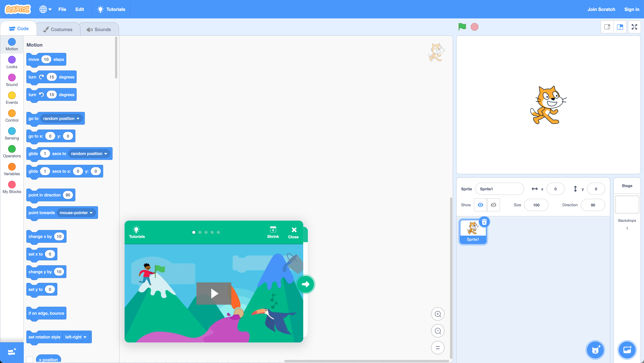Viewport: 644px width, 363px height.
Task: Select the Variables block category circle
Action: click(x=12, y=167)
